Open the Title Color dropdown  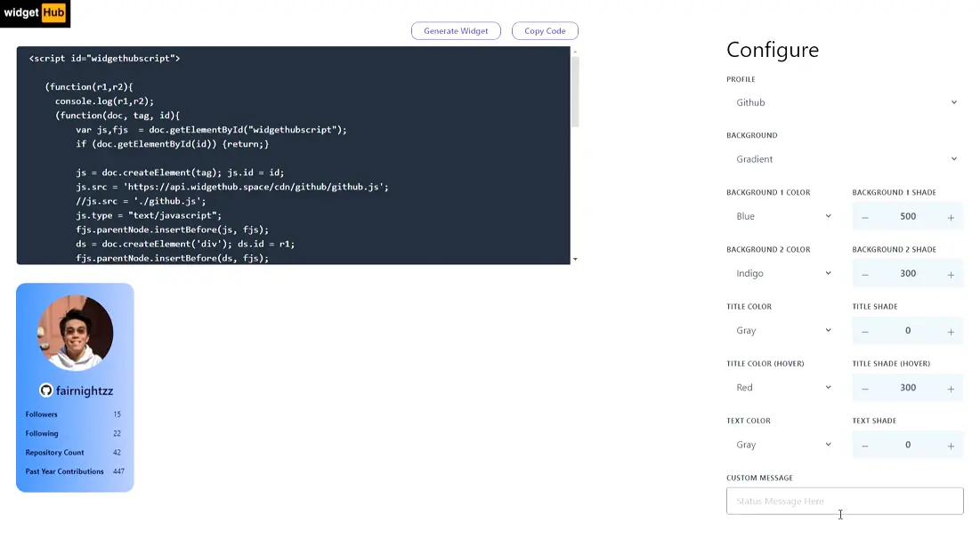782,330
